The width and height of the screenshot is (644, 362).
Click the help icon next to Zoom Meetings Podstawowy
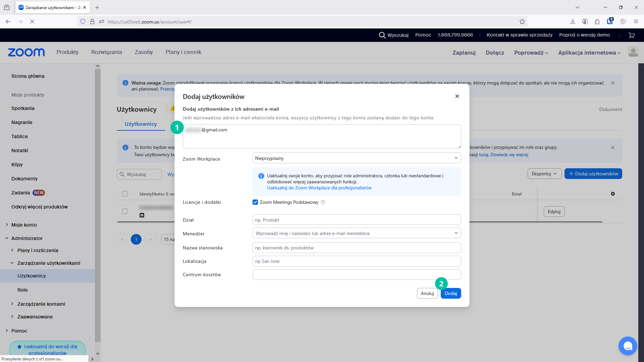click(x=323, y=202)
